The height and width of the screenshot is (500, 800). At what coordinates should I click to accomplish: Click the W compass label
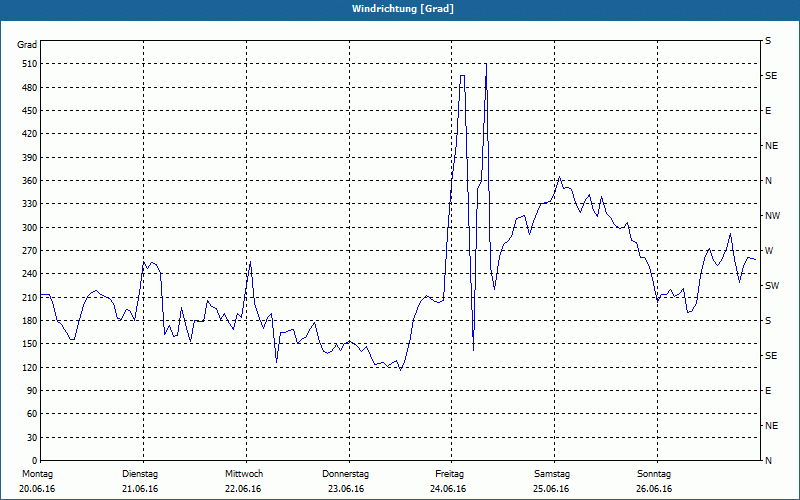pyautogui.click(x=769, y=251)
